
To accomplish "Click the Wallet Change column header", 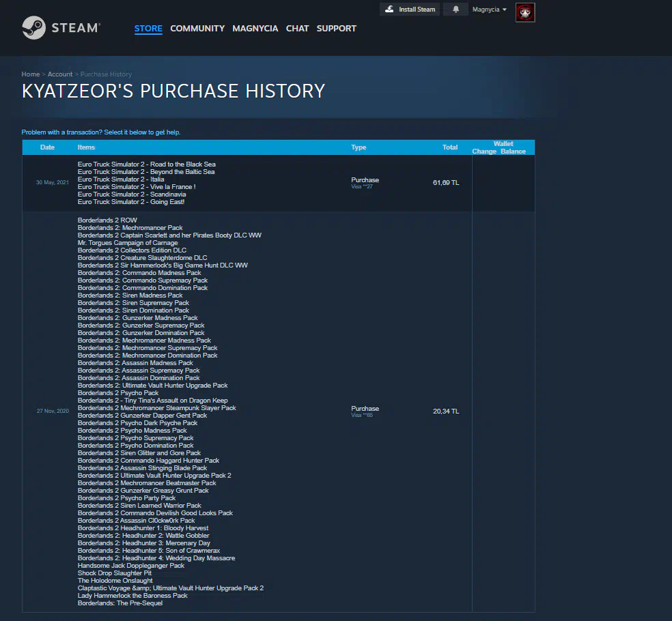I will click(x=484, y=151).
